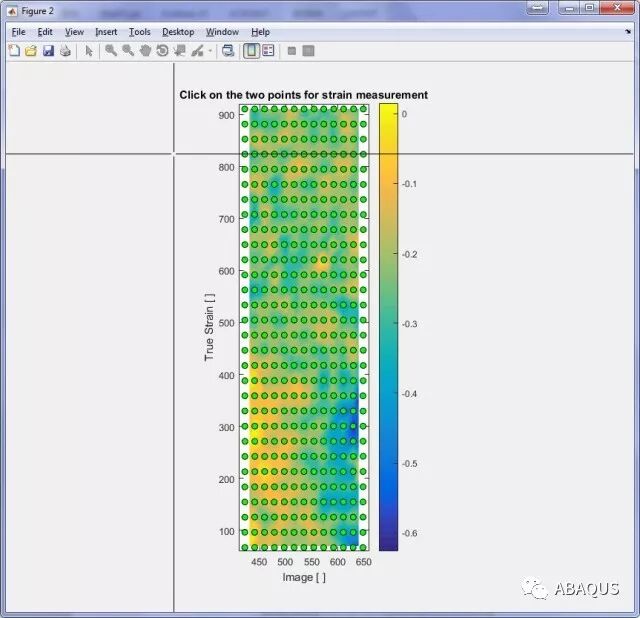This screenshot has width=640, height=618.
Task: Expand the brush color dropdown arrow
Action: pyautogui.click(x=210, y=51)
